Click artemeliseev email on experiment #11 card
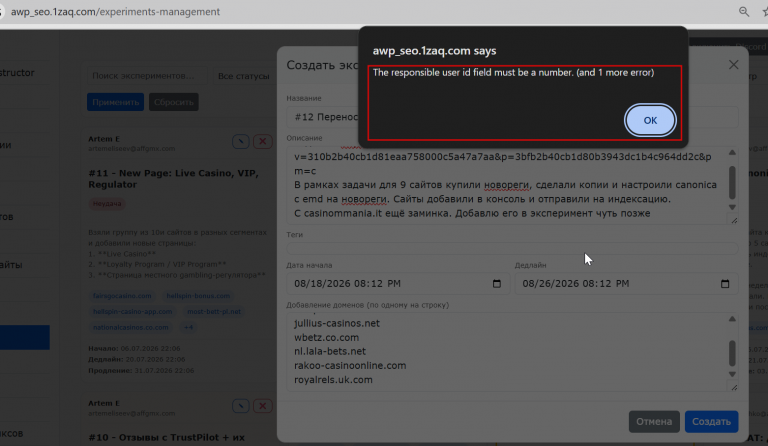The width and height of the screenshot is (768, 446). 131,148
